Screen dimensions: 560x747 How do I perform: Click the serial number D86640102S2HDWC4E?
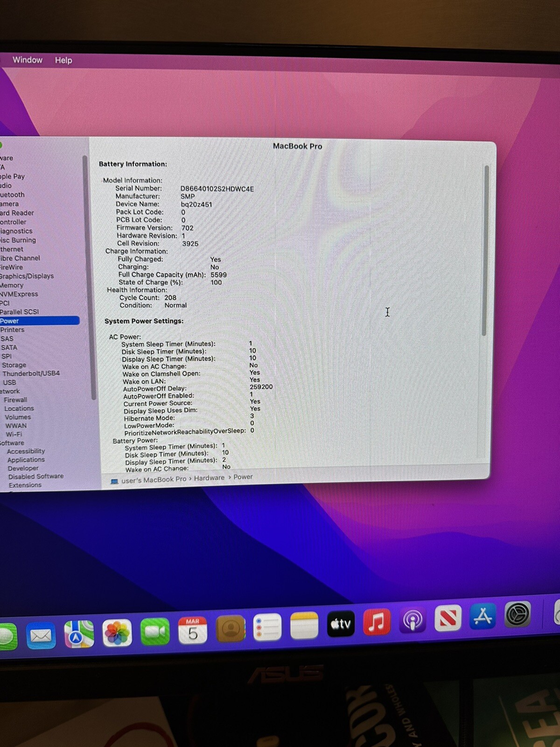tap(217, 189)
